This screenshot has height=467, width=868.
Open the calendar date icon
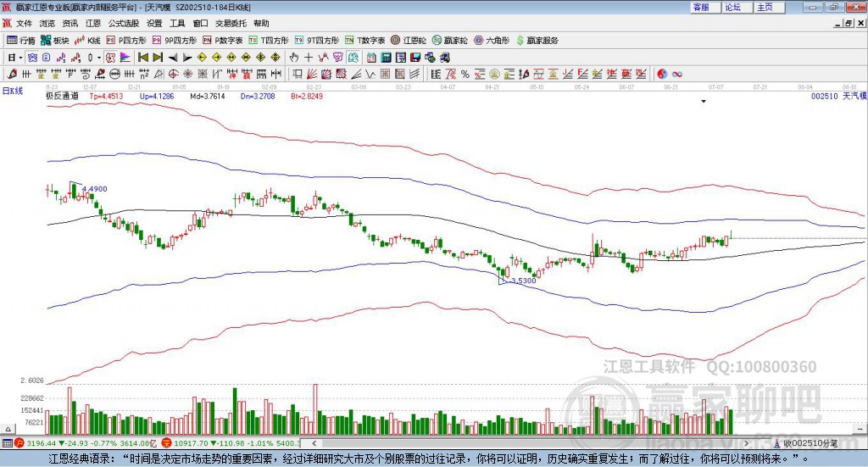click(371, 58)
